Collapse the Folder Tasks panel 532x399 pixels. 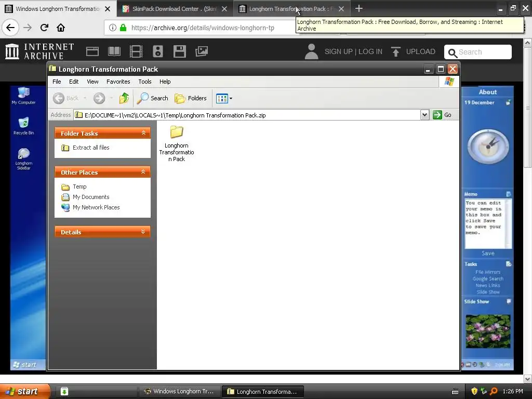pyautogui.click(x=143, y=133)
